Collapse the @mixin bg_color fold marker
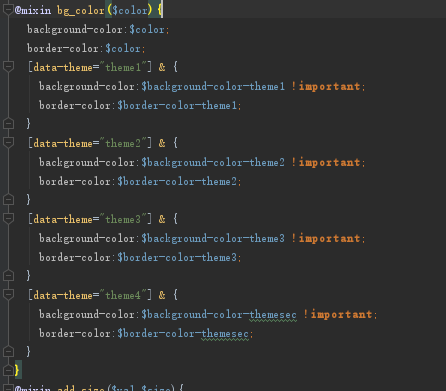446x391 pixels. click(x=8, y=9)
